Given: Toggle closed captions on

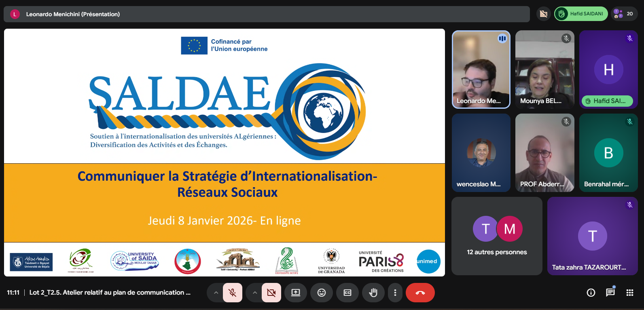Looking at the screenshot, I should (x=347, y=293).
